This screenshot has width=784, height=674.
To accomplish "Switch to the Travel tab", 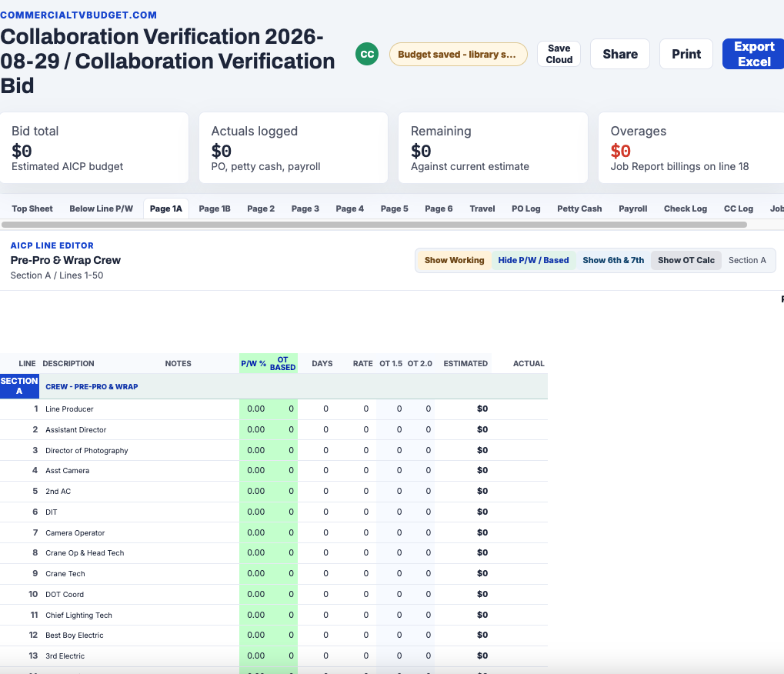I will coord(482,209).
